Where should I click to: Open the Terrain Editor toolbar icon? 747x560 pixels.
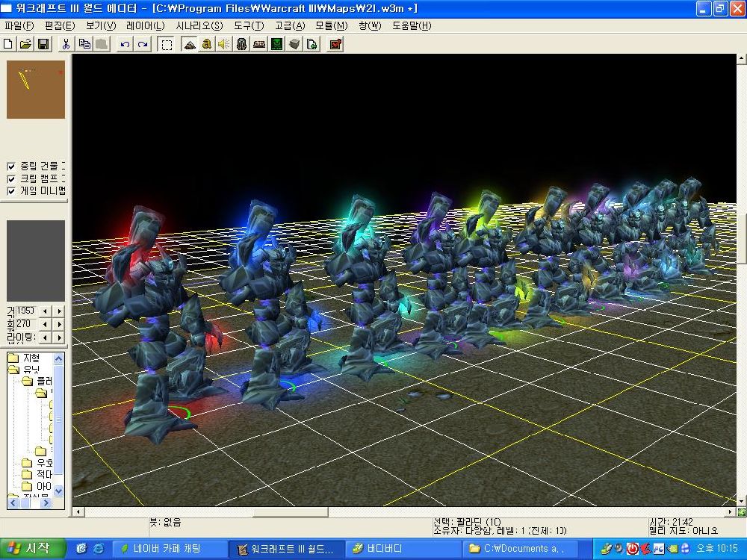click(189, 44)
